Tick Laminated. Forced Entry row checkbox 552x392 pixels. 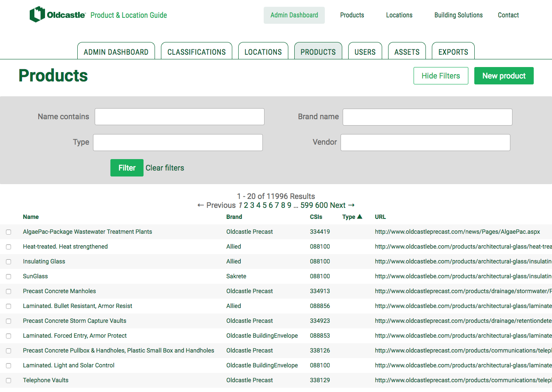8,336
